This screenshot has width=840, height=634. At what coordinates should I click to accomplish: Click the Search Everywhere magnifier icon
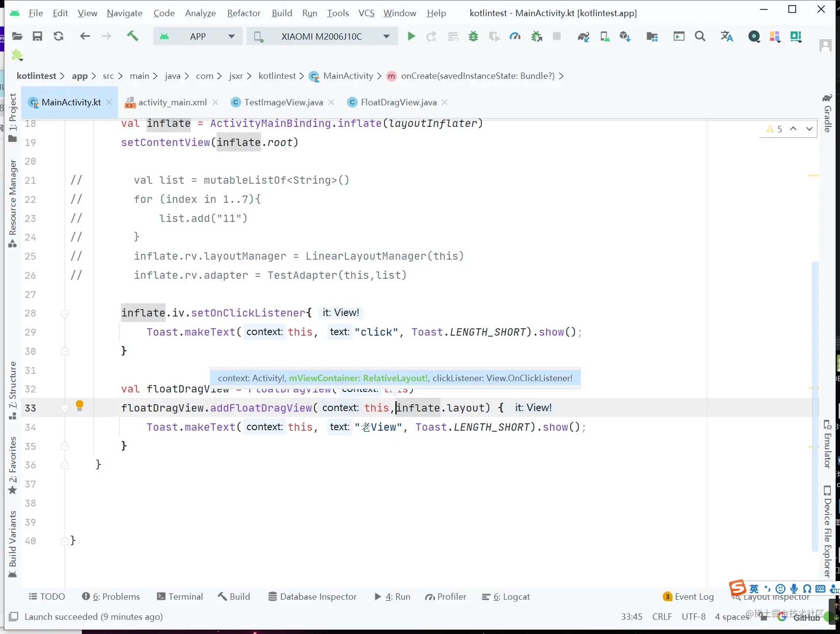click(x=700, y=36)
